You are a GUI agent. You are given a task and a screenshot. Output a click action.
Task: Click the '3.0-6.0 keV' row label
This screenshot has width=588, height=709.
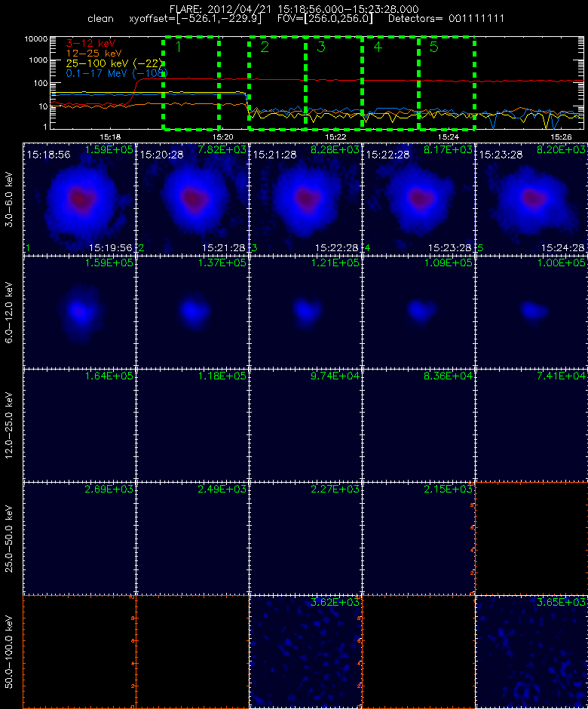[10, 199]
